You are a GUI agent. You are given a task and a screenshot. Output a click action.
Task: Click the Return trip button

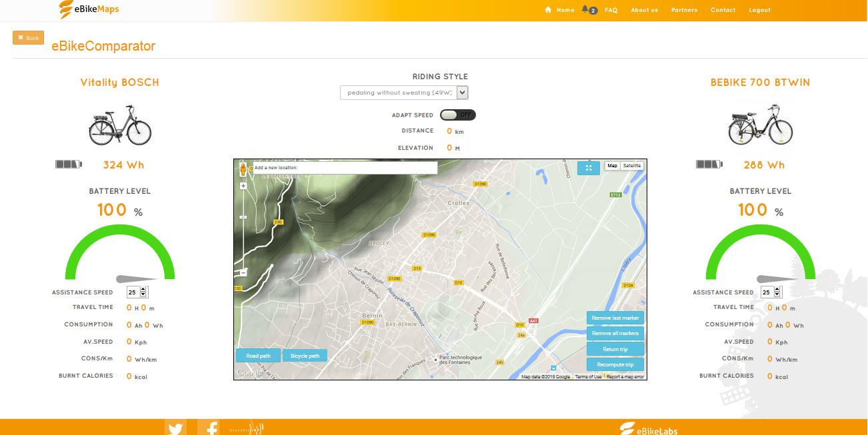(615, 349)
